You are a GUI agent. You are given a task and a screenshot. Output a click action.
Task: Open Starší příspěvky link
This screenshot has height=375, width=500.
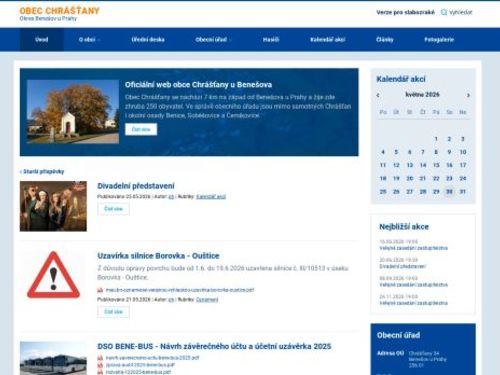42,171
